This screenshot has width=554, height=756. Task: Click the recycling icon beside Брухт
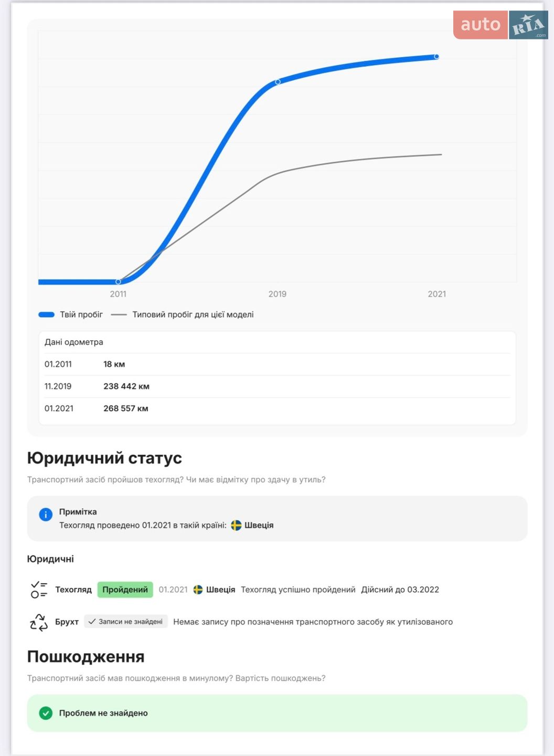[39, 622]
